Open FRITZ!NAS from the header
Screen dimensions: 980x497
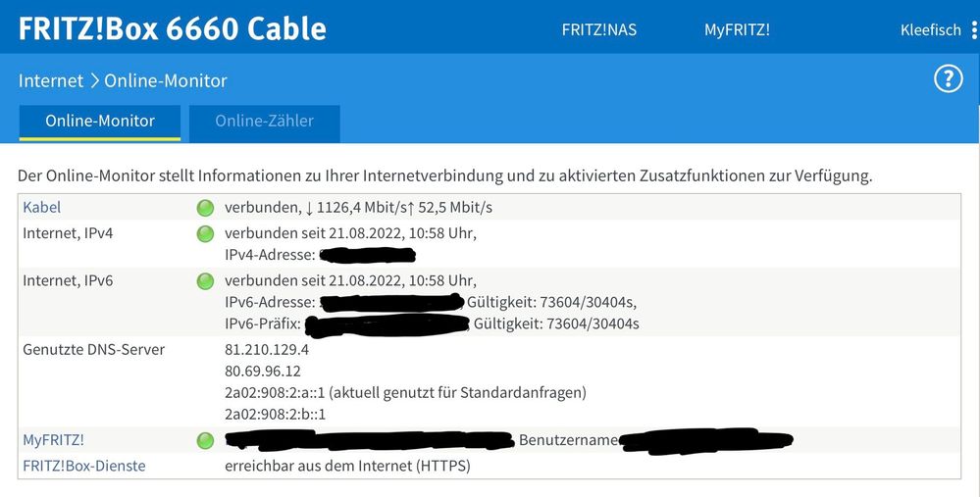(x=598, y=29)
